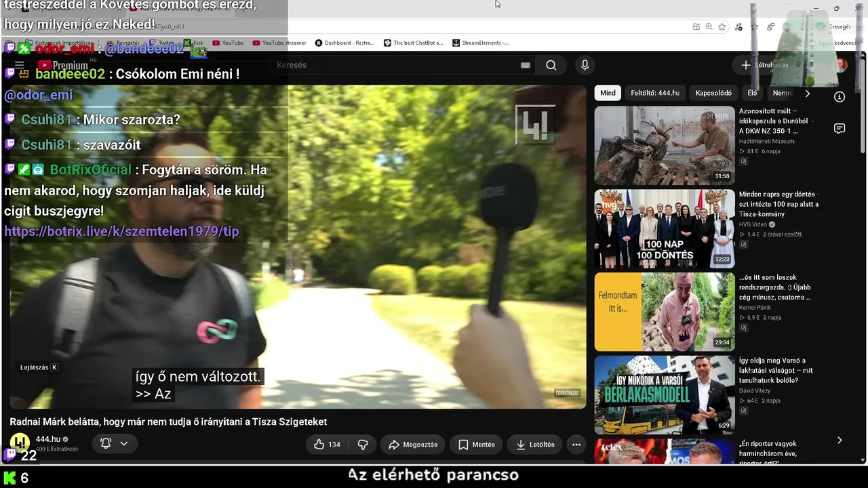Click the video title "Radnai Márk belátta..."
Screen dimensions: 868x488
pyautogui.click(x=168, y=422)
